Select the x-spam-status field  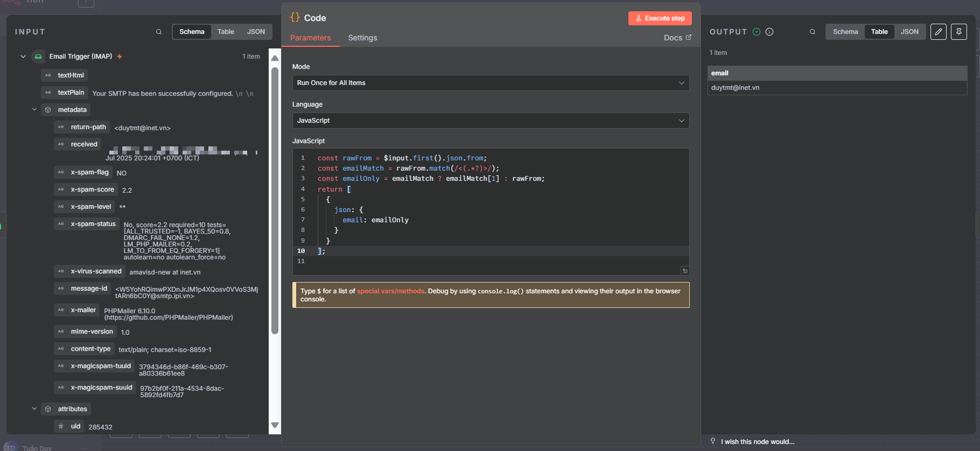point(87,224)
